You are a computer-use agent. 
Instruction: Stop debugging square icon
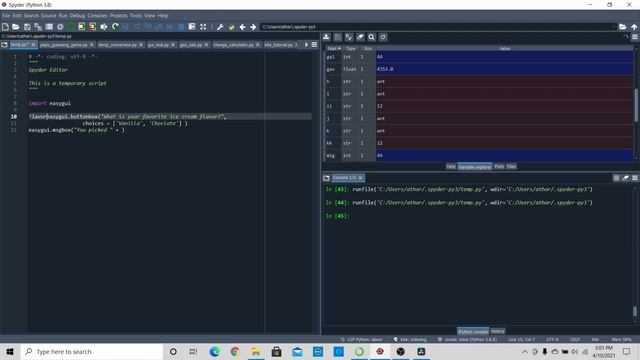coord(181,27)
